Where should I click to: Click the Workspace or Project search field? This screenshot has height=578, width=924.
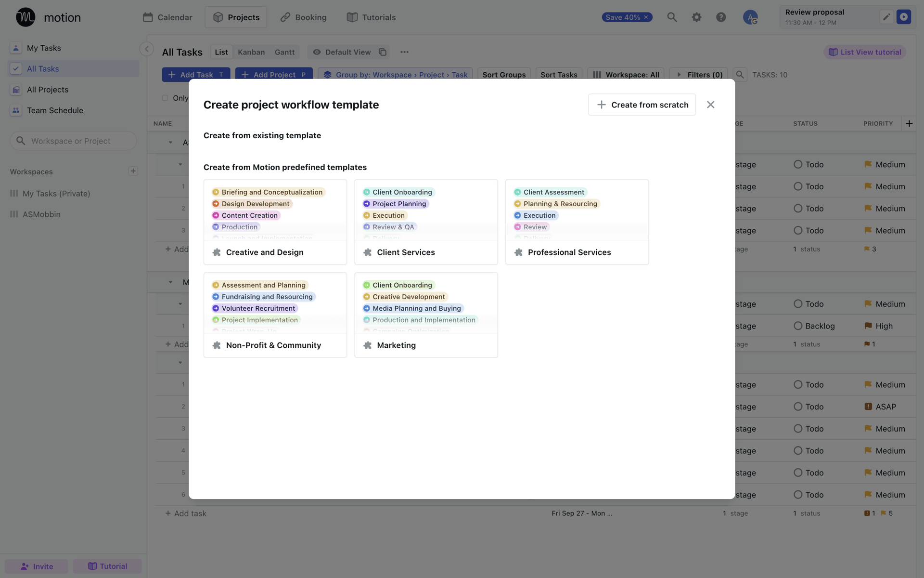tap(73, 141)
